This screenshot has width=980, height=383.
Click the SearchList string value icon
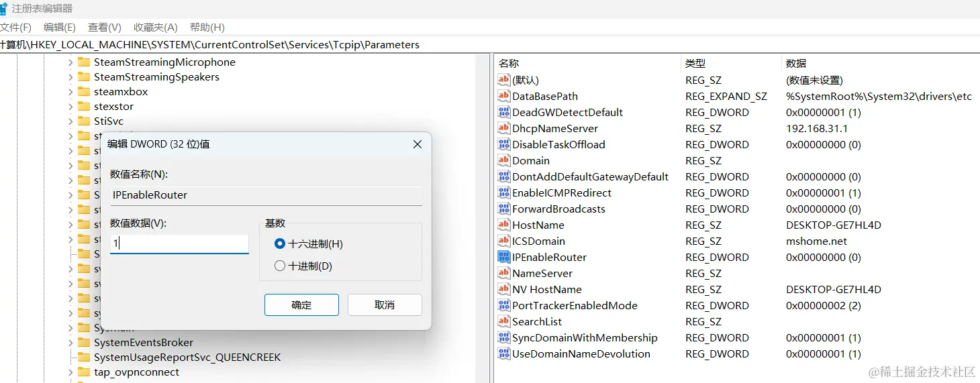point(503,321)
